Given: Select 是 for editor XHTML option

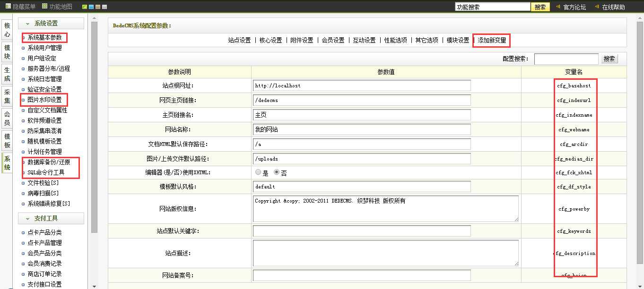Looking at the screenshot, I should (x=258, y=172).
